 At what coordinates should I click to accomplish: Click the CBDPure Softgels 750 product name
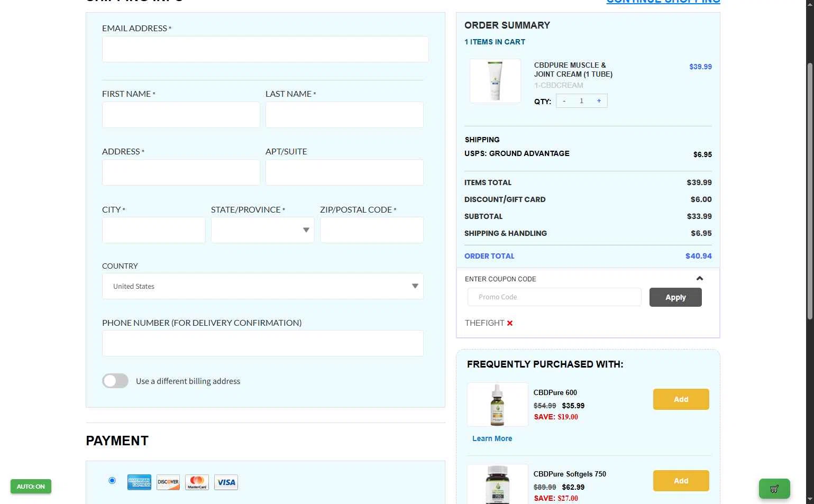[x=570, y=474]
